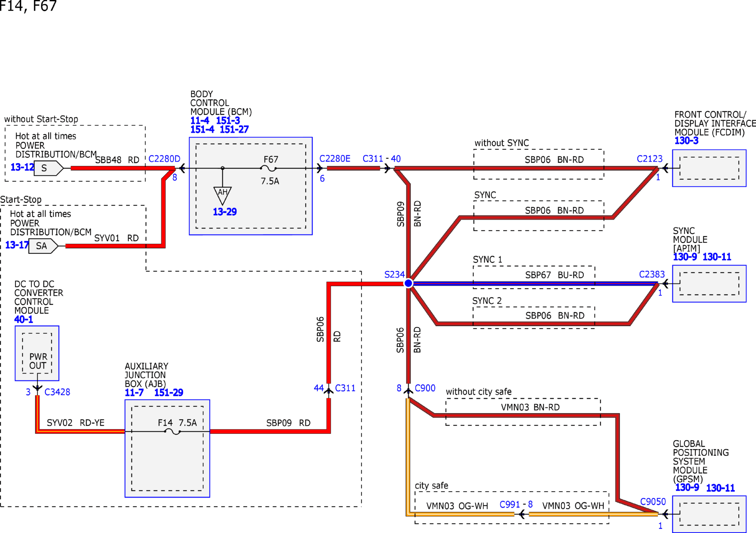756x533 pixels.
Task: Select the DC to DC converter PWR OUT box
Action: coord(37,353)
